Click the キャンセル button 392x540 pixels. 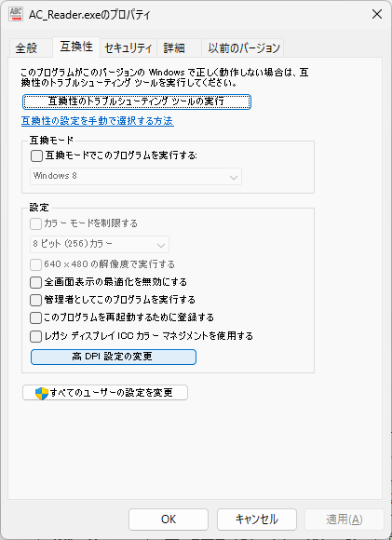[x=257, y=520]
